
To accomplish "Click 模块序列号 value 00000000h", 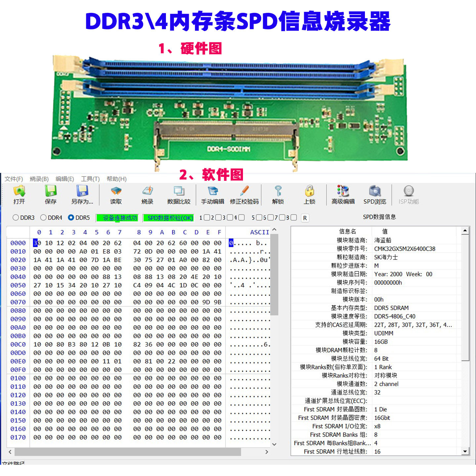I will click(x=388, y=283).
